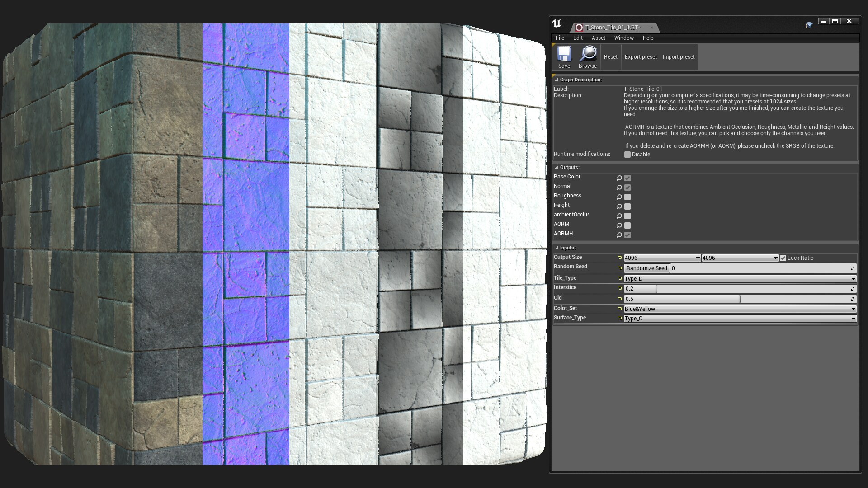Click Export preset button
This screenshot has width=868, height=488.
point(640,57)
